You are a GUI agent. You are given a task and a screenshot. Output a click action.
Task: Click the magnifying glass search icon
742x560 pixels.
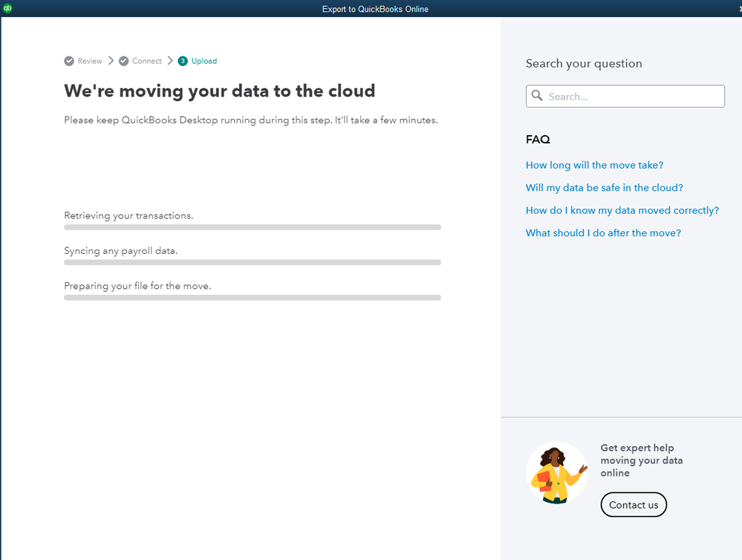[537, 97]
